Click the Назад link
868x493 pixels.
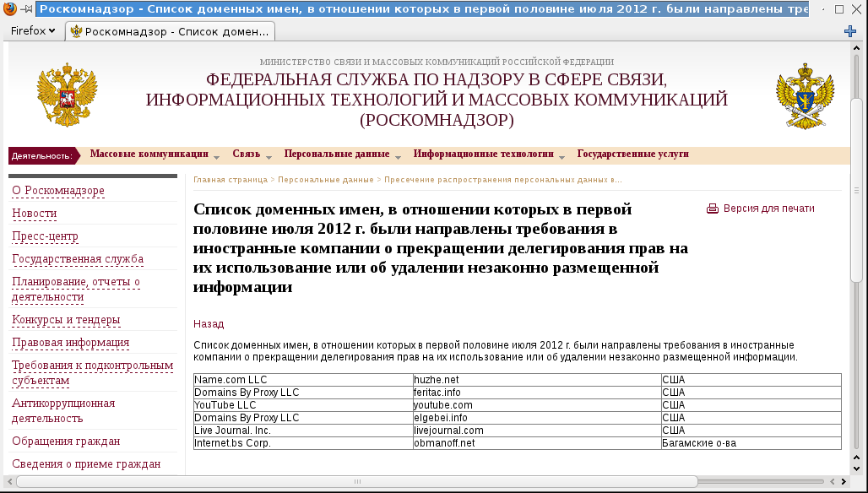[209, 323]
